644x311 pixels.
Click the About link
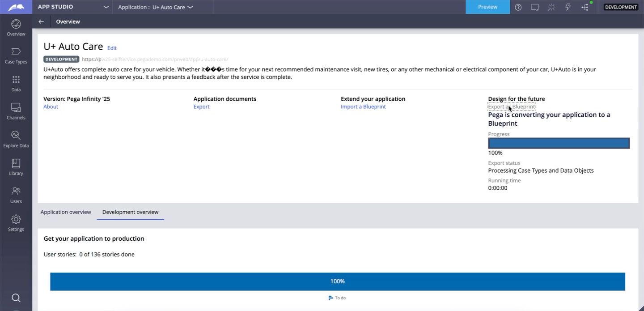(x=51, y=107)
